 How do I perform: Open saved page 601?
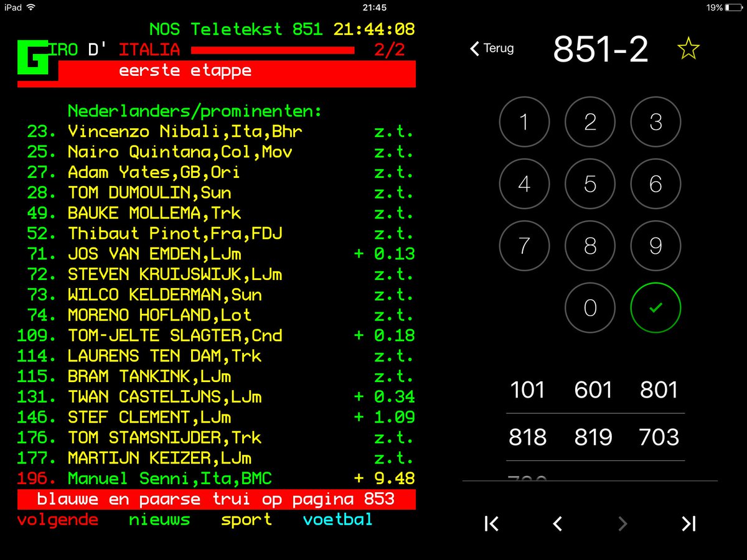(x=593, y=390)
